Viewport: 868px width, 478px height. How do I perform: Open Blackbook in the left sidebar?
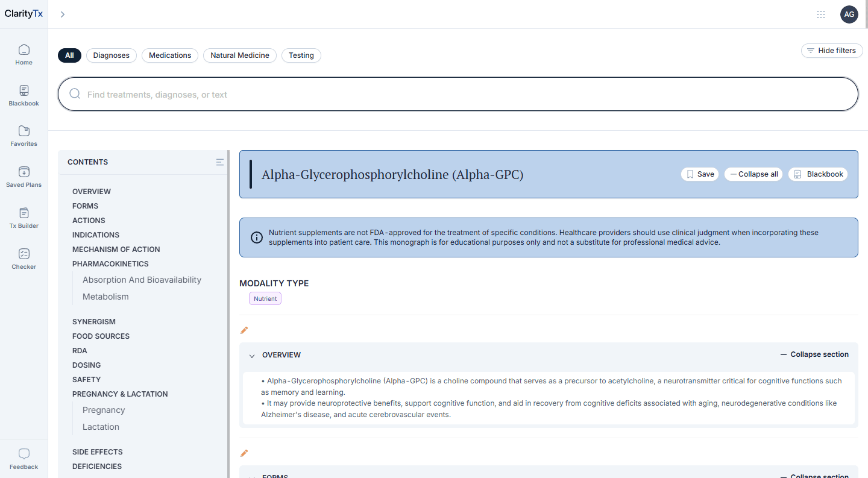tap(24, 95)
